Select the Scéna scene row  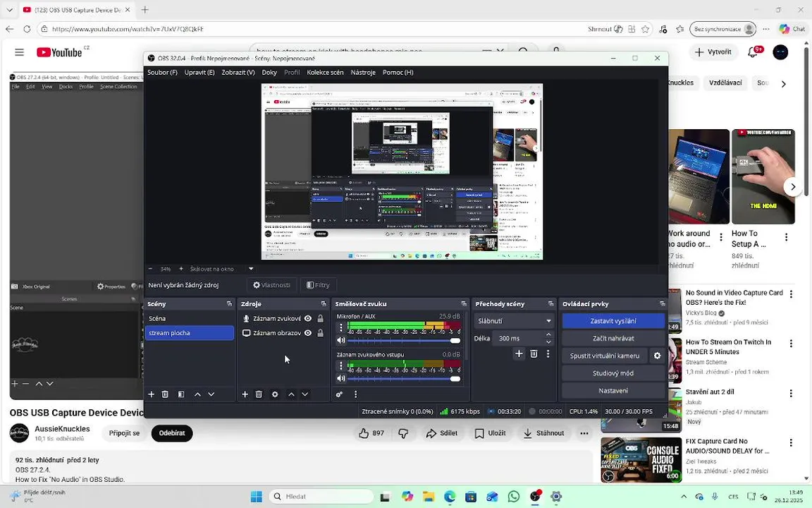click(x=189, y=318)
